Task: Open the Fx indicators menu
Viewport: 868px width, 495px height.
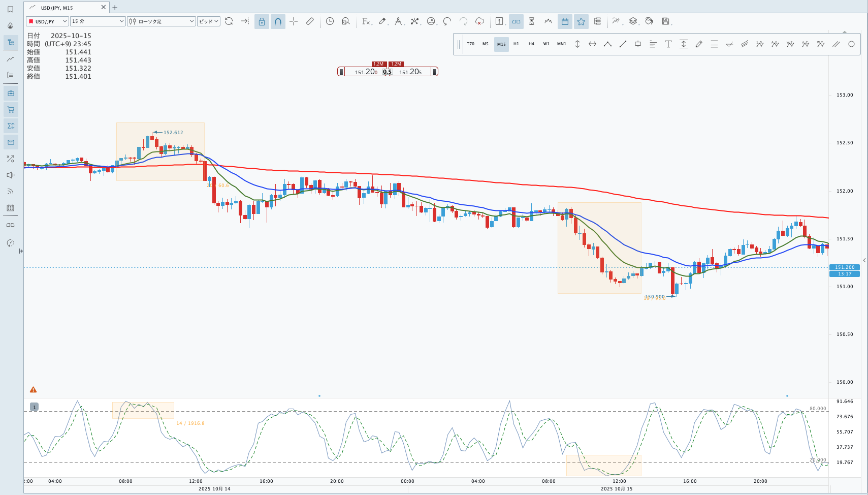Action: coord(366,21)
